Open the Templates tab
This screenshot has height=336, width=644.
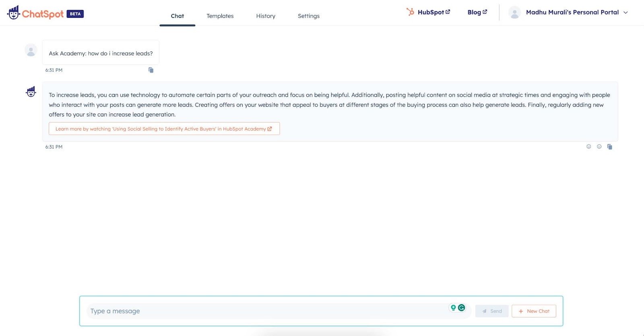coord(220,16)
